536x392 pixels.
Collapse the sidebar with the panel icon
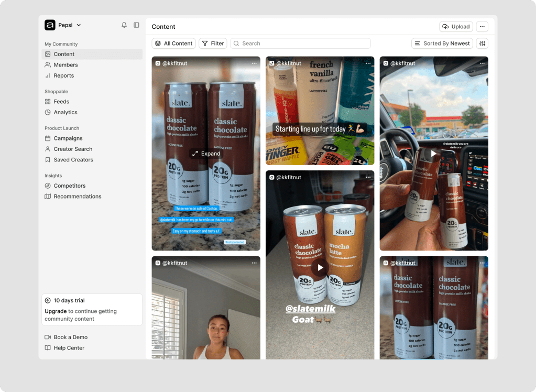(x=136, y=25)
